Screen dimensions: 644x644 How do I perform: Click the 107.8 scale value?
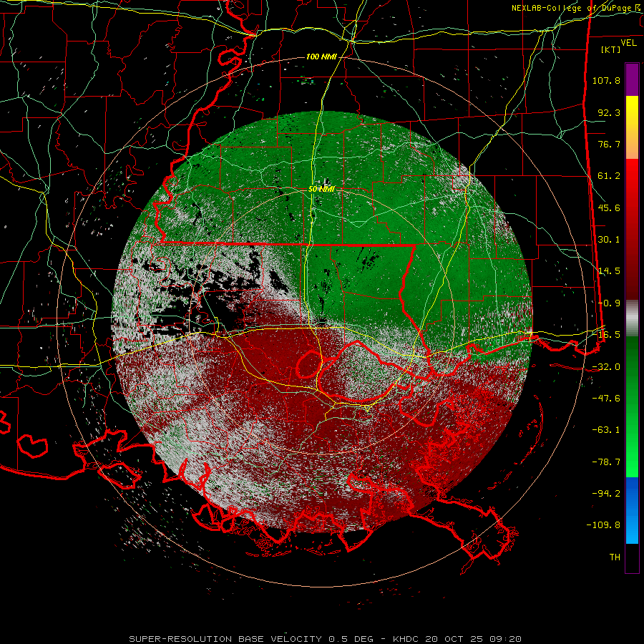pos(606,80)
